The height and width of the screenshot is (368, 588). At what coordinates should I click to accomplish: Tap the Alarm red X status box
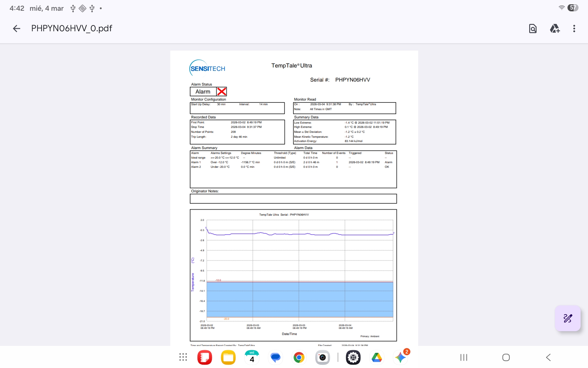point(221,92)
